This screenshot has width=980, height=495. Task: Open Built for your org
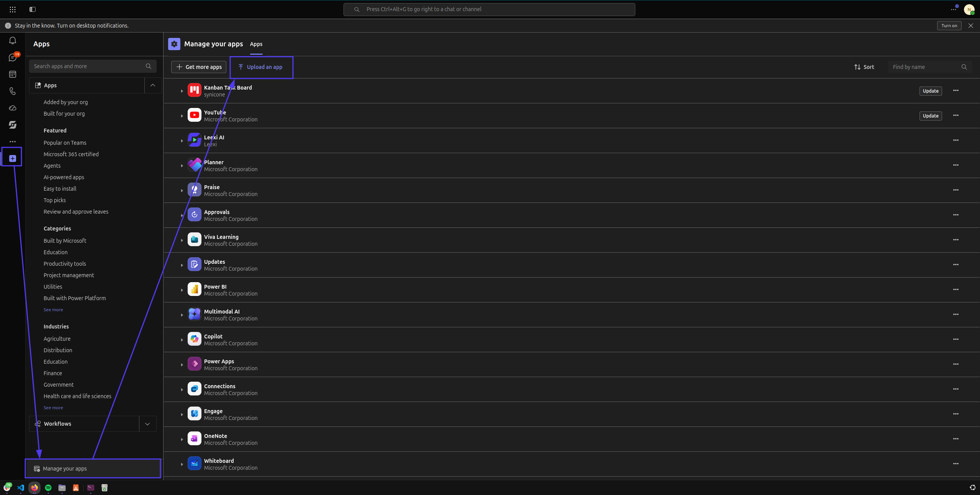coord(64,114)
